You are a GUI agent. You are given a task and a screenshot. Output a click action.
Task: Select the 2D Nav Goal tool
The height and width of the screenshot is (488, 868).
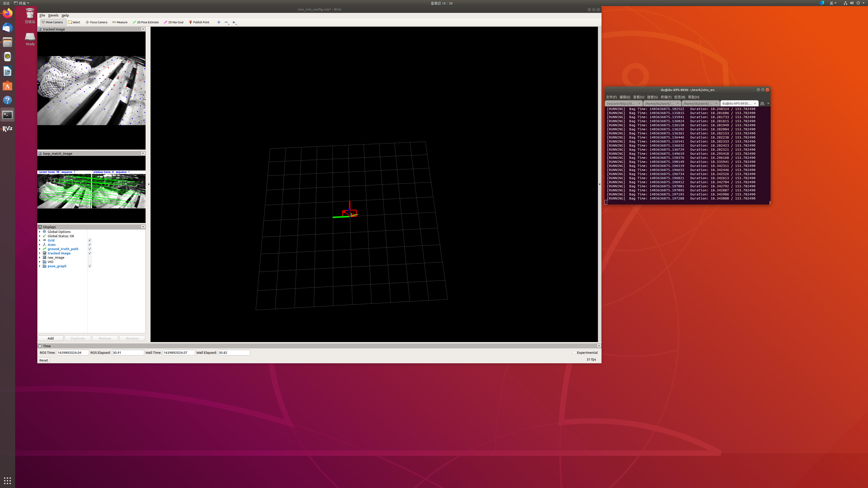(x=174, y=22)
